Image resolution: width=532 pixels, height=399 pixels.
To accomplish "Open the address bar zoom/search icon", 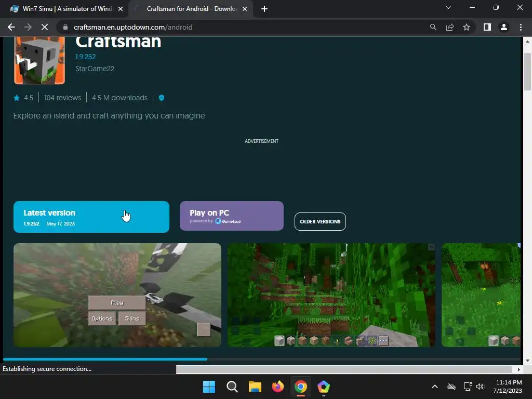I will (x=433, y=27).
